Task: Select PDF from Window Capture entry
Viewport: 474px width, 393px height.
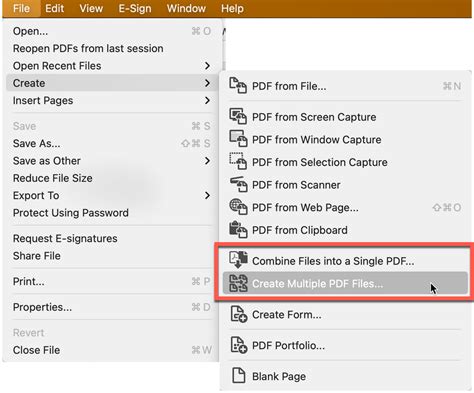Action: tap(345, 139)
